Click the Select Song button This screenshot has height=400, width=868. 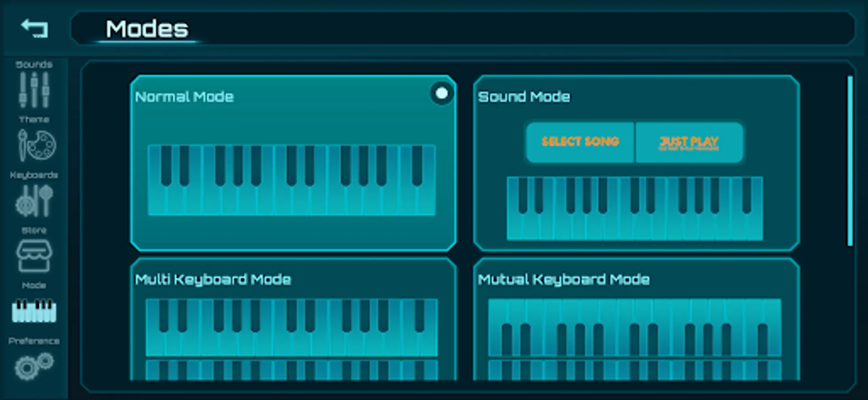coord(579,142)
